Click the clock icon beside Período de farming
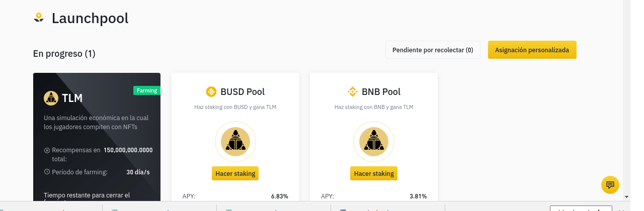 [x=47, y=172]
